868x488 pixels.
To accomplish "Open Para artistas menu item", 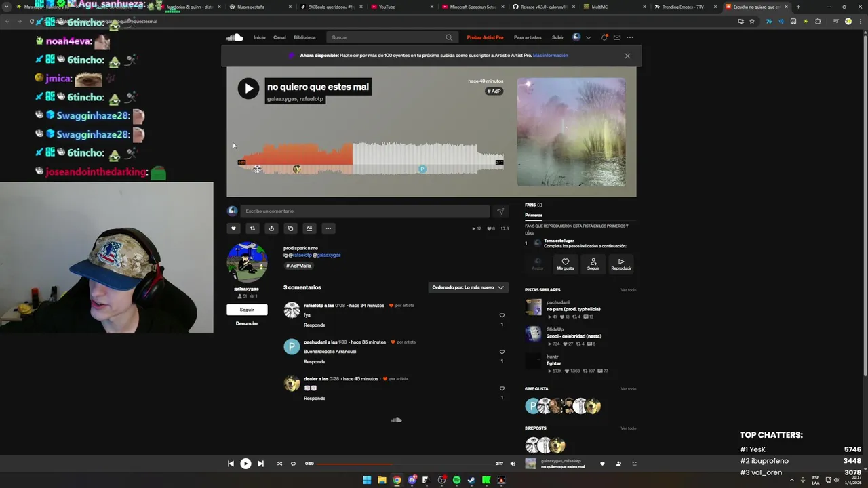I will (528, 37).
